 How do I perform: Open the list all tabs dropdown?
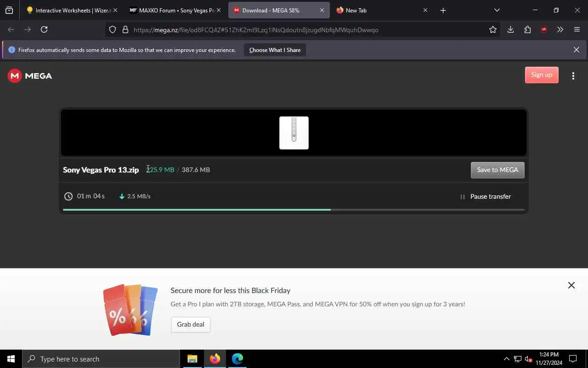tap(497, 10)
